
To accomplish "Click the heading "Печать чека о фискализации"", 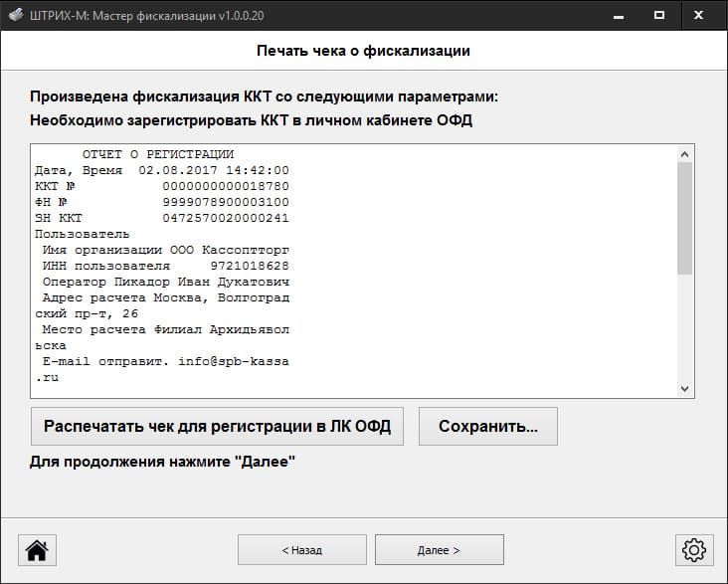I will (363, 51).
